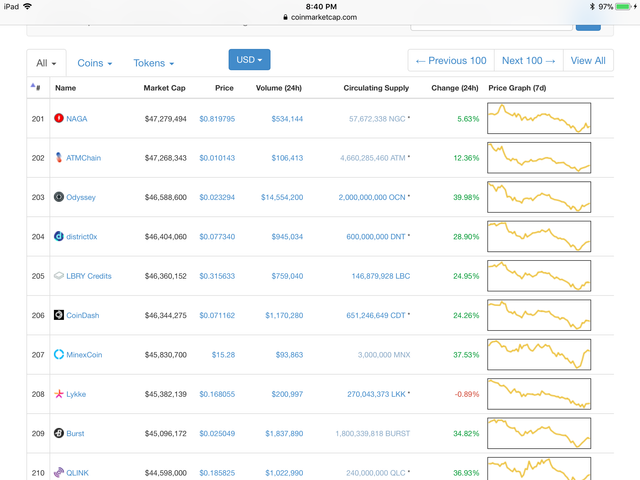640x480 pixels.
Task: Open the CoinDash page link
Action: point(82,316)
